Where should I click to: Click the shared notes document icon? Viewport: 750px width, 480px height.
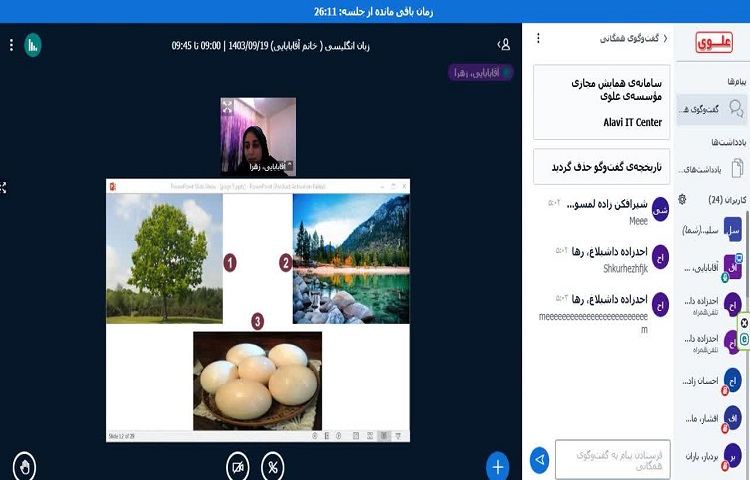737,168
